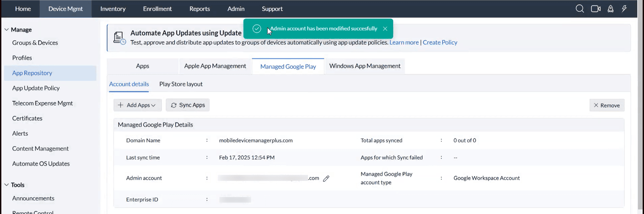Click the video camera icon
The width and height of the screenshot is (644, 214).
pyautogui.click(x=596, y=9)
